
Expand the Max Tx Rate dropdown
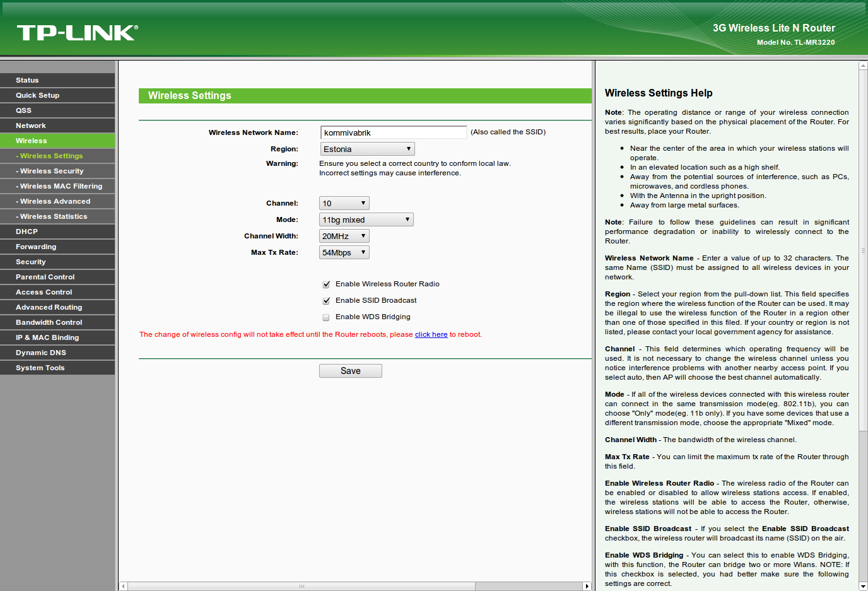(344, 252)
